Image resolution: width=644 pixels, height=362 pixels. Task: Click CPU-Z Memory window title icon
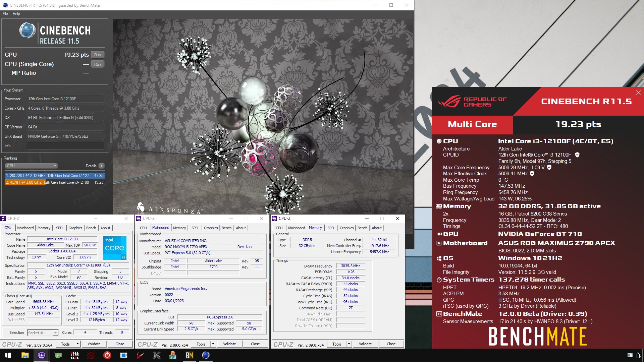tap(274, 219)
